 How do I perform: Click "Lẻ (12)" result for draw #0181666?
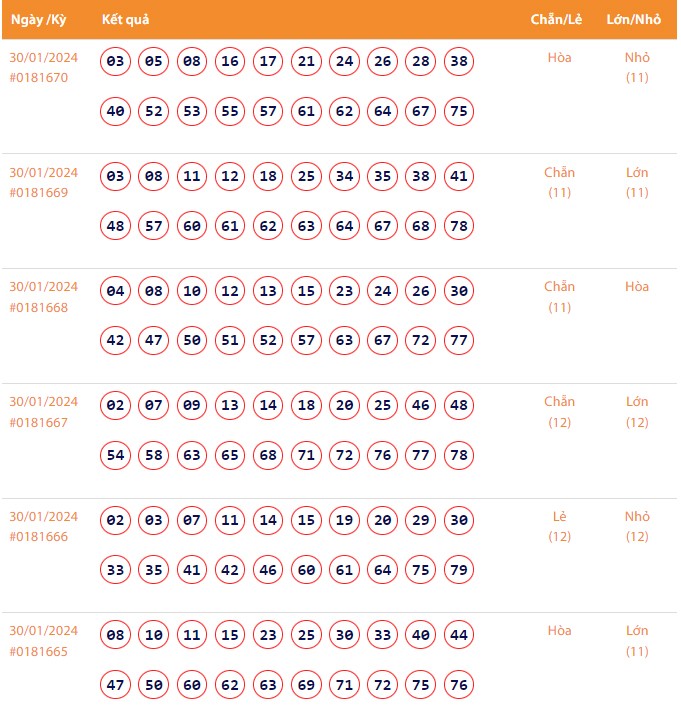560,527
